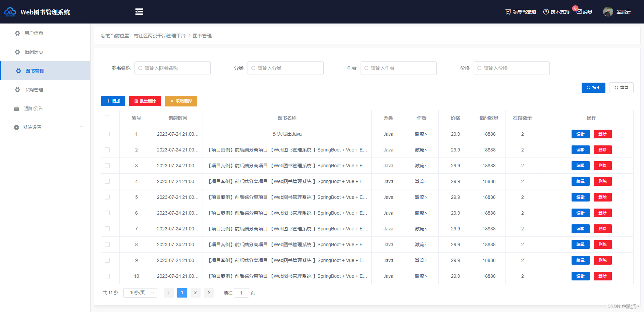Click the 娄启云 username
The width and height of the screenshot is (644, 312).
(624, 12)
